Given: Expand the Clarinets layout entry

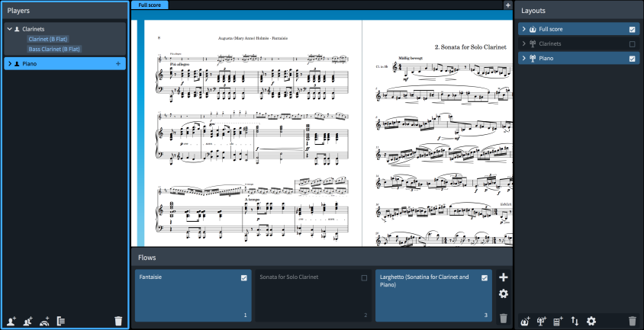Looking at the screenshot, I should (x=523, y=43).
